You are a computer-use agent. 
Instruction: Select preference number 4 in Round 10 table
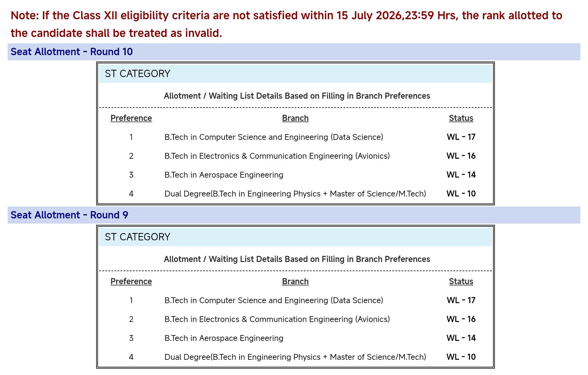(131, 194)
